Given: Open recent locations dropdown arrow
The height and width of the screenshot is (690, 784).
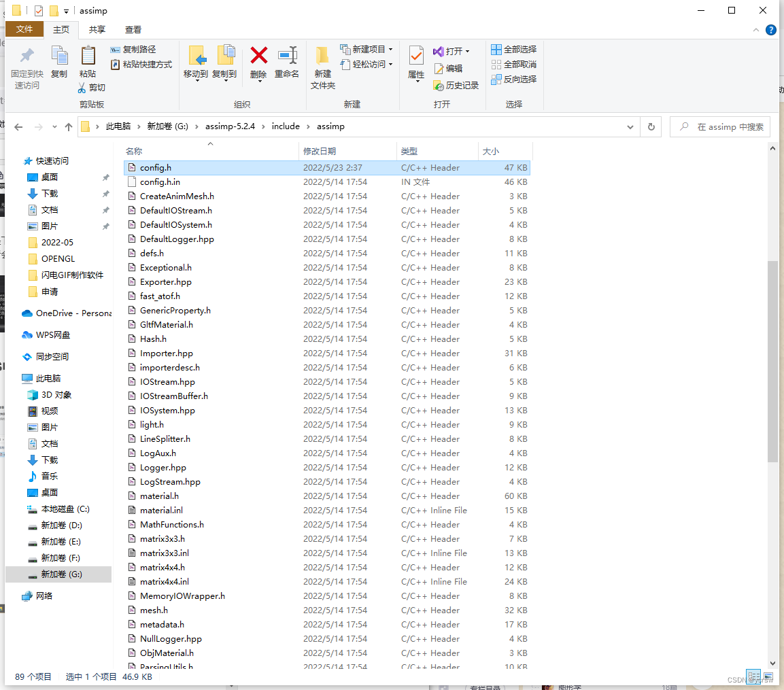Looking at the screenshot, I should click(54, 127).
